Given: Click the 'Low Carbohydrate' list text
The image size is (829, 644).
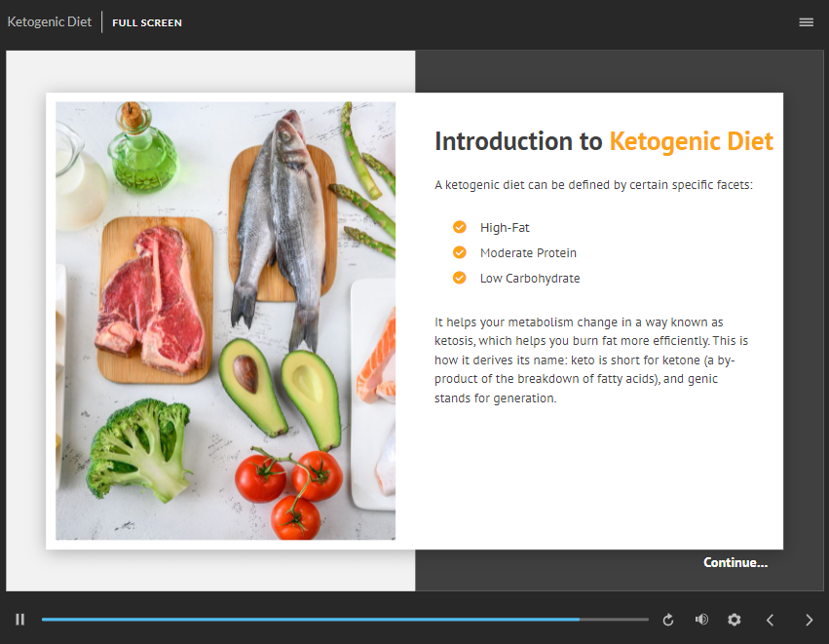Looking at the screenshot, I should point(530,278).
